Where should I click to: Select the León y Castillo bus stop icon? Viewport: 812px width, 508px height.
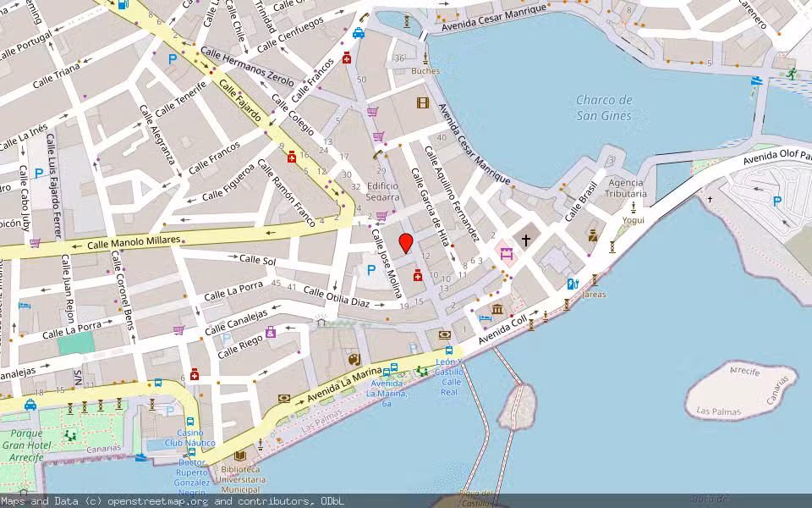(449, 350)
